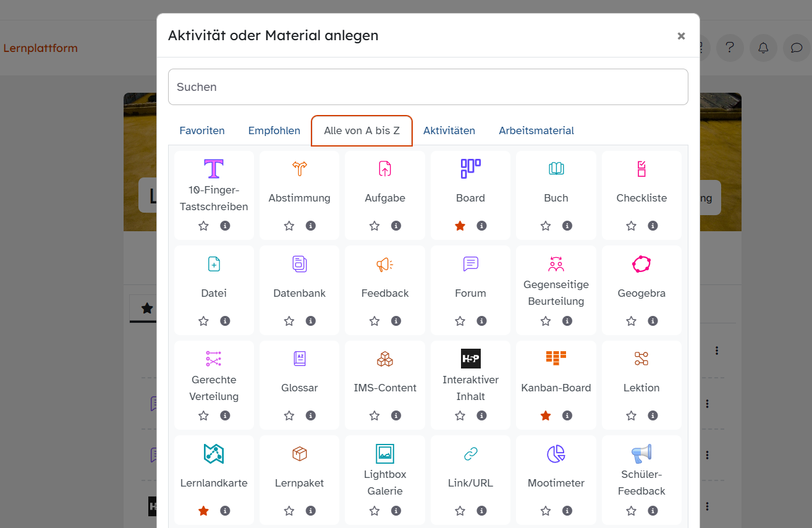Image resolution: width=812 pixels, height=528 pixels.
Task: Select the Geogebra activity icon
Action: 641,264
